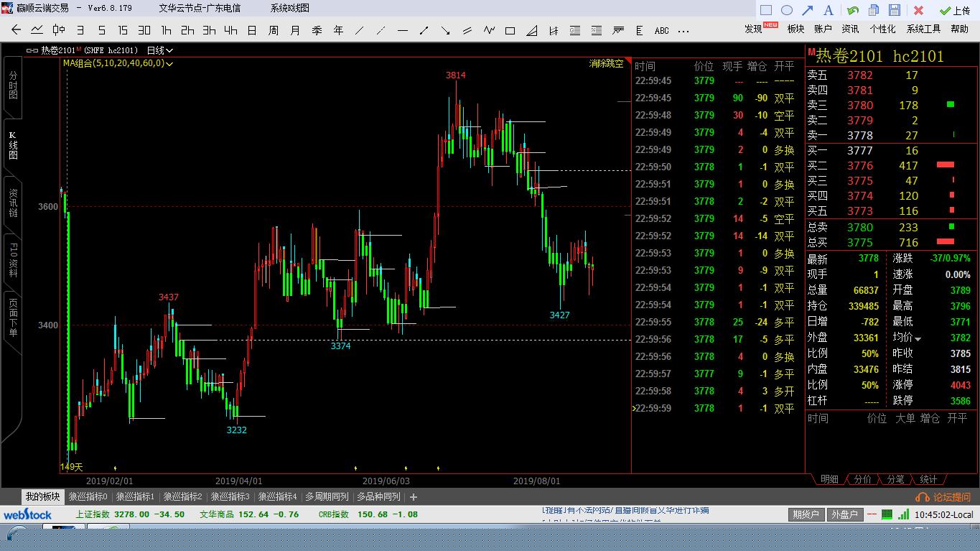Select the ellipse annotation tool

[787, 10]
